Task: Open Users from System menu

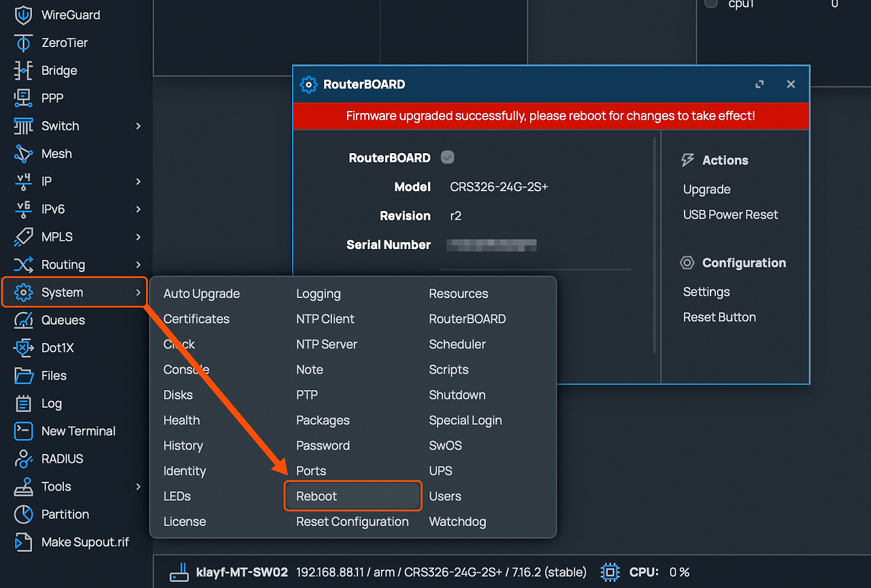Action: point(445,497)
